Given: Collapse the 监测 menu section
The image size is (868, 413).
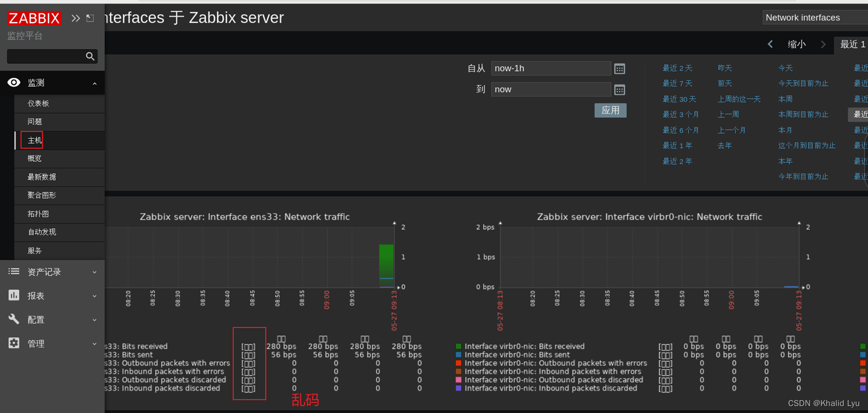Looking at the screenshot, I should 95,83.
